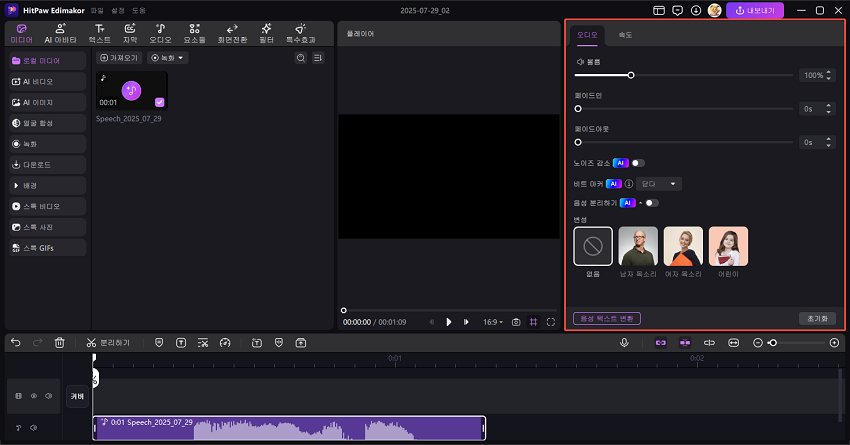The height and width of the screenshot is (445, 850).
Task: Open the 녹화 record dropdown in media panel
Action: click(168, 57)
